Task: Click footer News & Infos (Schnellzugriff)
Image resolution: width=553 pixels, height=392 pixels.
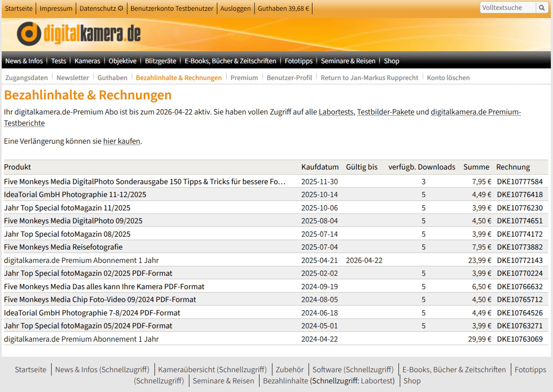Action: coord(102,370)
